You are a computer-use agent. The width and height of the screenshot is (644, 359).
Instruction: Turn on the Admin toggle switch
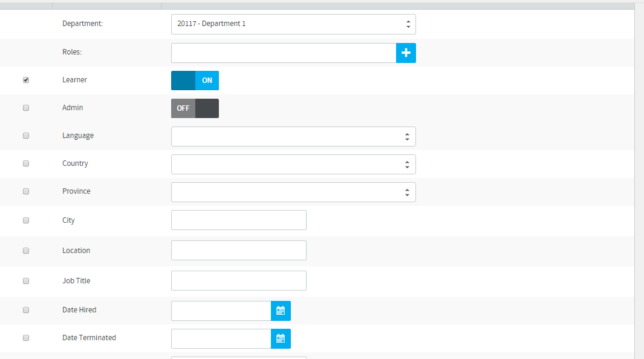[x=195, y=108]
